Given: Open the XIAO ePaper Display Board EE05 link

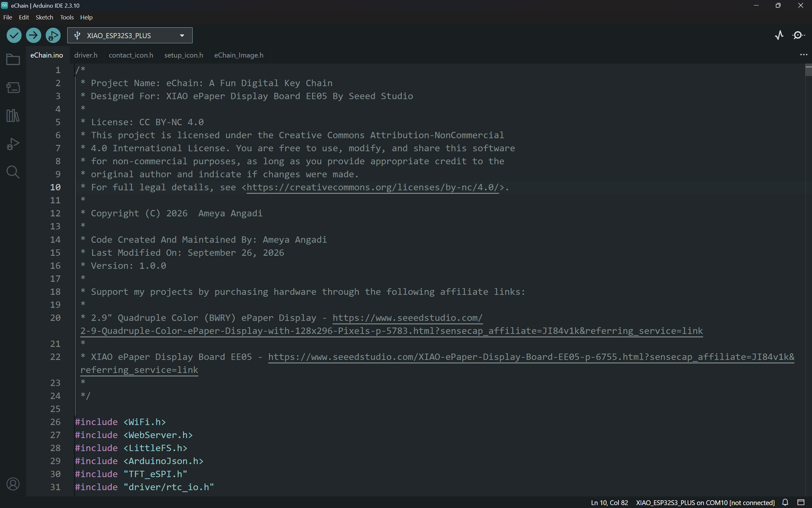Looking at the screenshot, I should (531, 357).
